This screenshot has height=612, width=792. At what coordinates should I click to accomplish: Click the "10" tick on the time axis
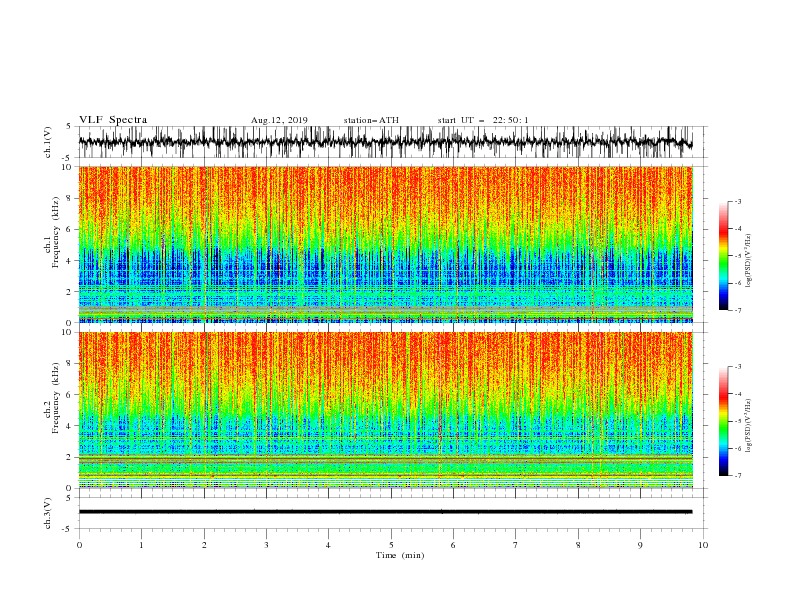tap(703, 545)
